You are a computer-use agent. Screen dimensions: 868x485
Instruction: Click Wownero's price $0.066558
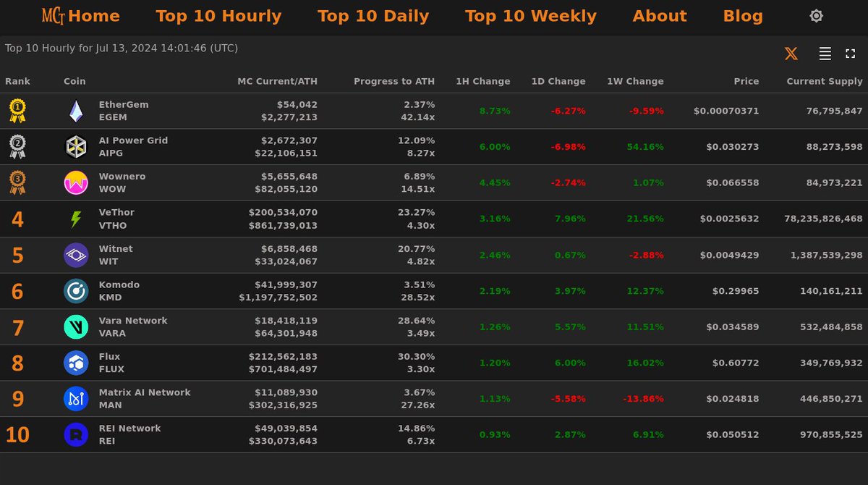733,183
